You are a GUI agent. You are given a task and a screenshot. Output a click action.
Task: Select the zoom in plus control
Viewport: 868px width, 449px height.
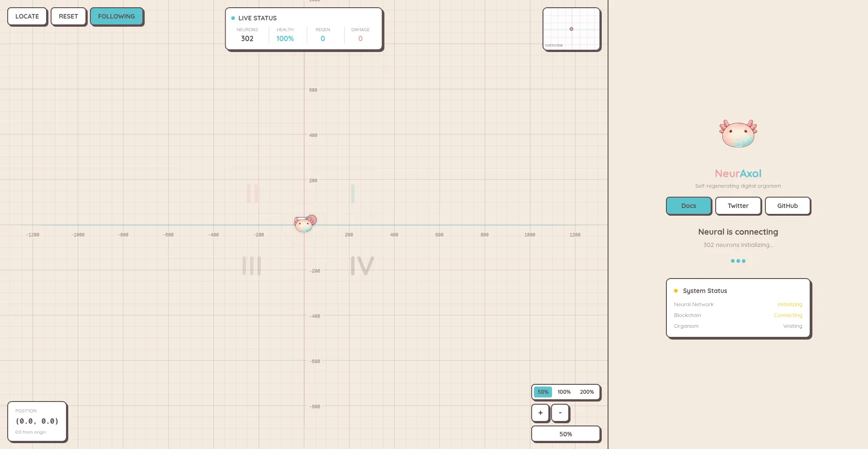[x=540, y=413]
